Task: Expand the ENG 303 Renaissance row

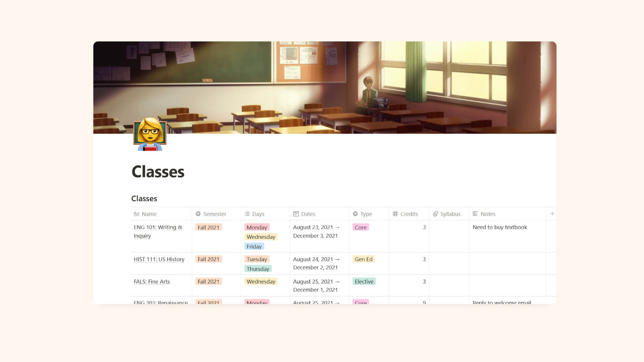Action: point(161,303)
